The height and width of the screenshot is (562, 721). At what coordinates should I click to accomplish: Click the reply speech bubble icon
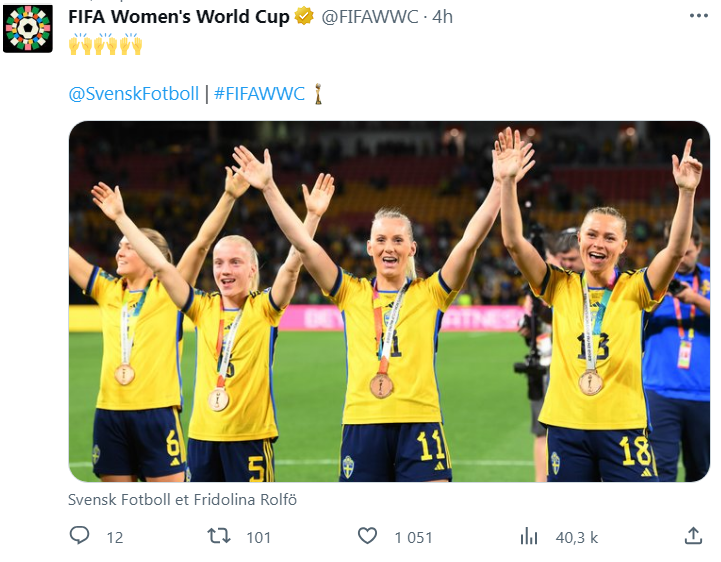coord(80,537)
